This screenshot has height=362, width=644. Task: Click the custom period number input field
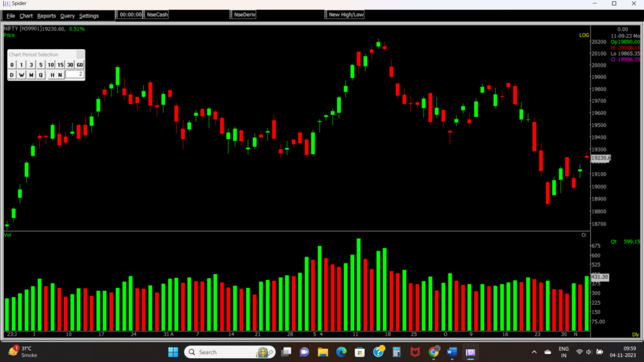pyautogui.click(x=75, y=75)
